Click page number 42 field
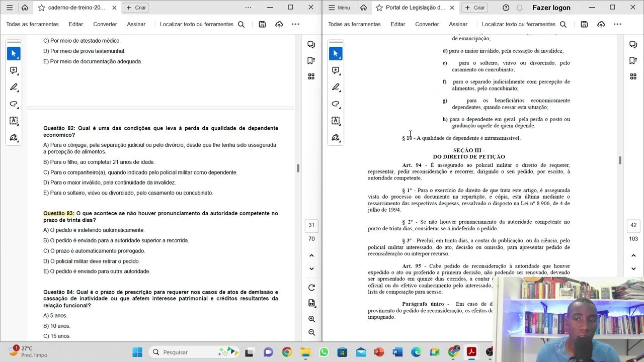Viewport: 644px width, 362px height. click(x=633, y=225)
